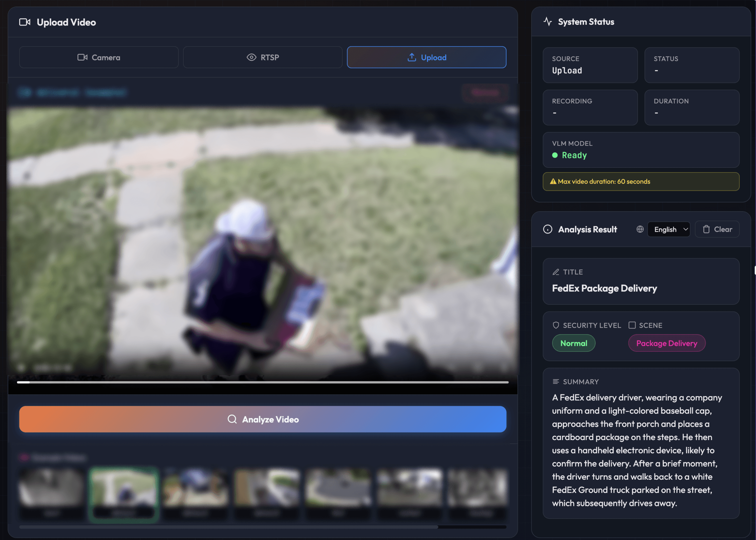Select the RTSP stream tab

coord(263,57)
